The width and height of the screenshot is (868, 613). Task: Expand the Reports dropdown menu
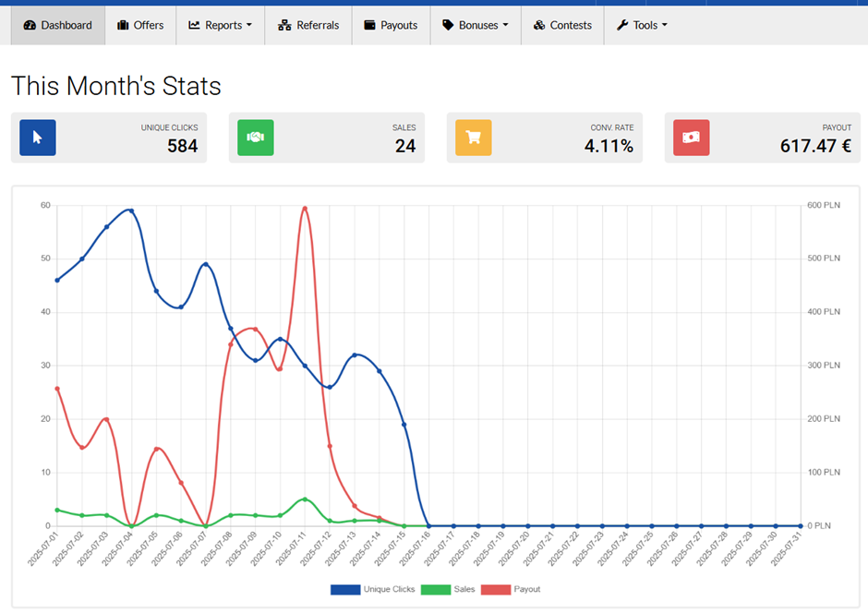click(x=220, y=25)
